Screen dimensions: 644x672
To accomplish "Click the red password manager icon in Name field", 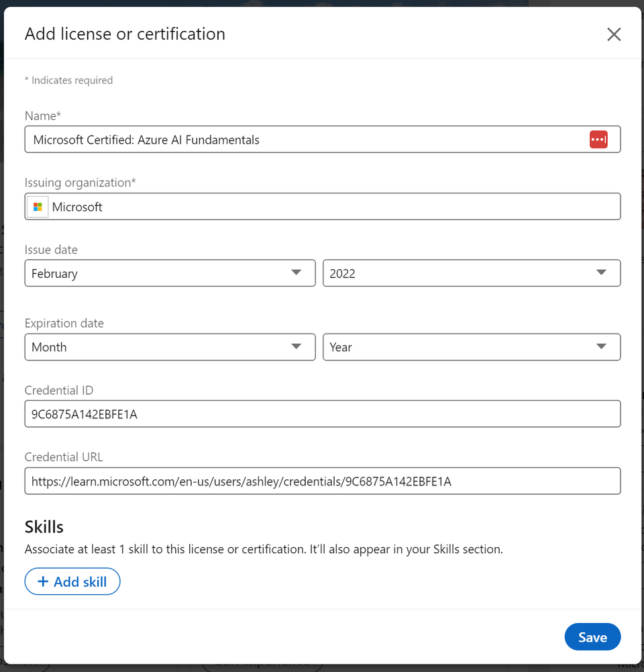I will 598,139.
